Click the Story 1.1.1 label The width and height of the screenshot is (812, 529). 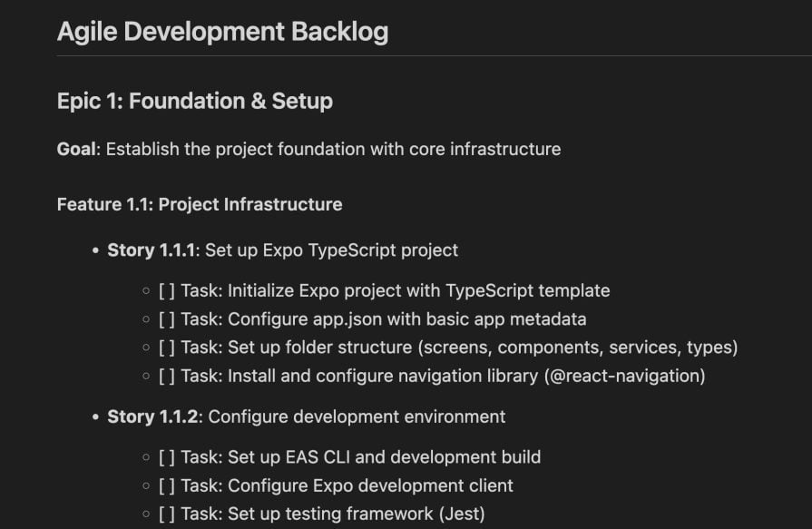[x=152, y=250]
